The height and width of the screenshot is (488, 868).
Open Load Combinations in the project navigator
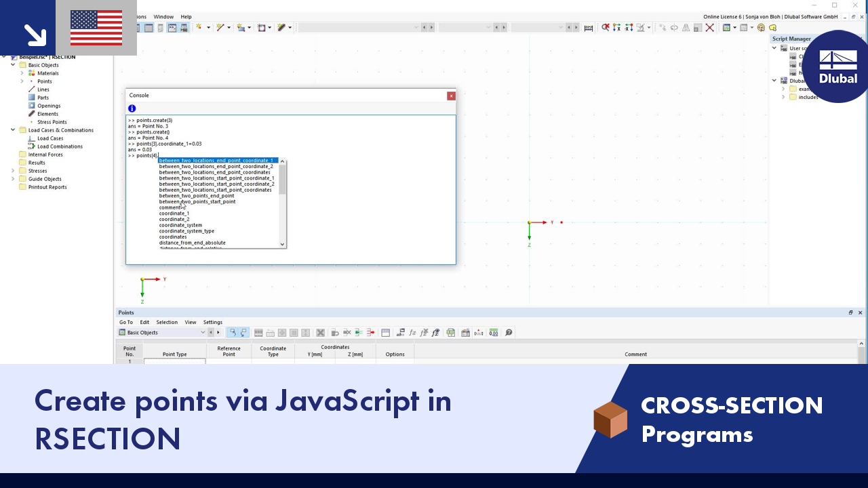pos(58,146)
